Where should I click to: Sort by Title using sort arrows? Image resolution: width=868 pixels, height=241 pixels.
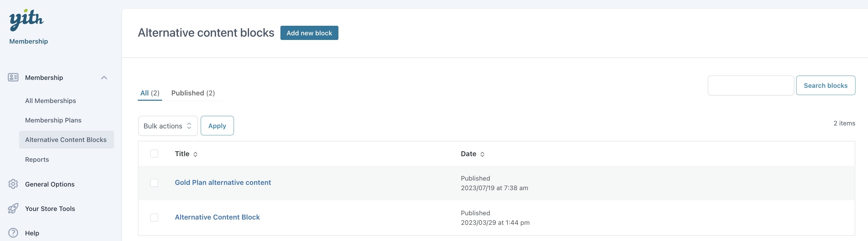coord(195,154)
